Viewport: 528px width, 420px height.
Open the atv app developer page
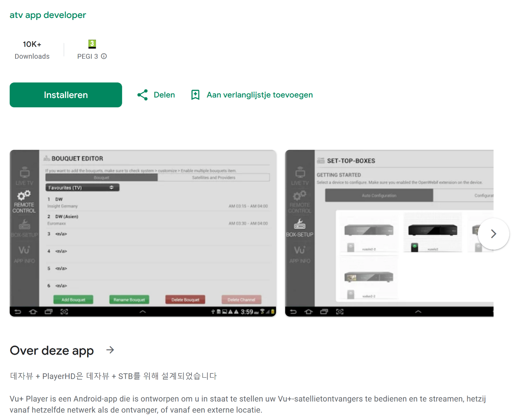(x=48, y=15)
